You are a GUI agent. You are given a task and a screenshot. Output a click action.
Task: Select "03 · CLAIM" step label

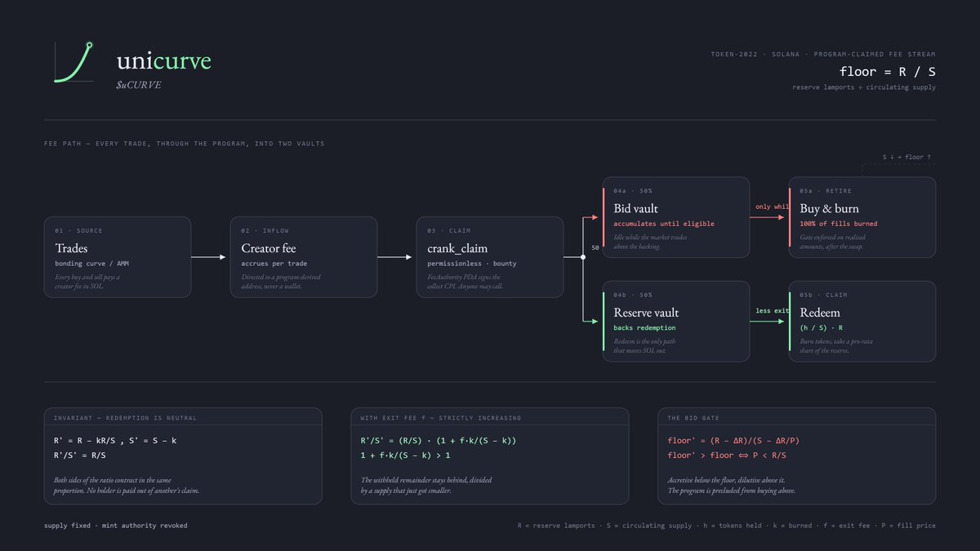point(449,231)
